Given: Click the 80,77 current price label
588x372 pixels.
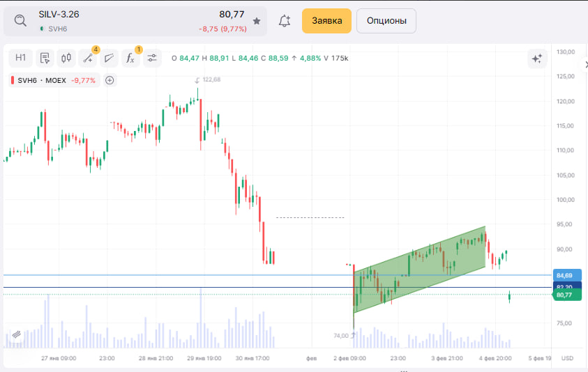Looking at the screenshot, I should 564,295.
